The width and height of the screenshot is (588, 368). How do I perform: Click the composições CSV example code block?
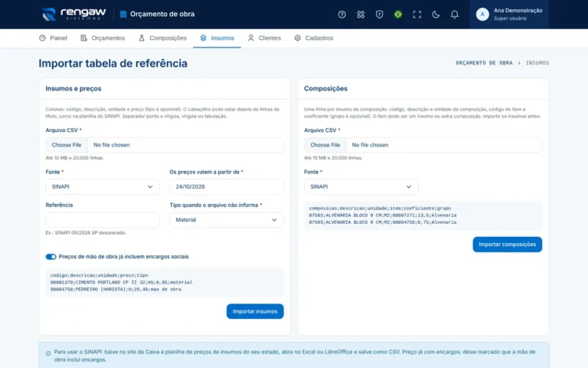(x=423, y=215)
